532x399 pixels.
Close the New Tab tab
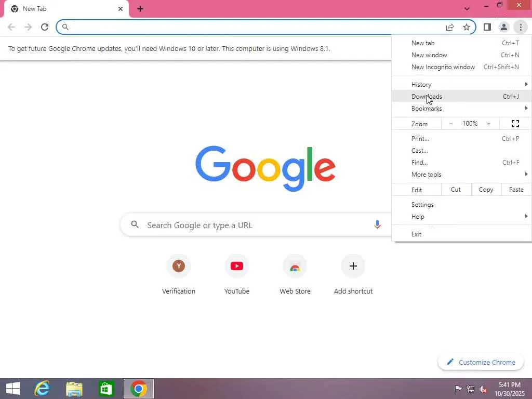pos(121,9)
